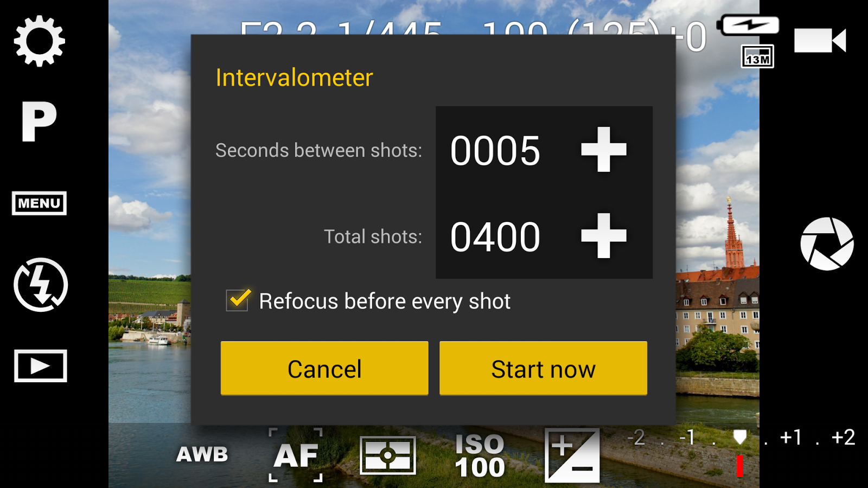Open exposure compensation plus-minus icon
This screenshot has width=868, height=488.
pyautogui.click(x=572, y=455)
